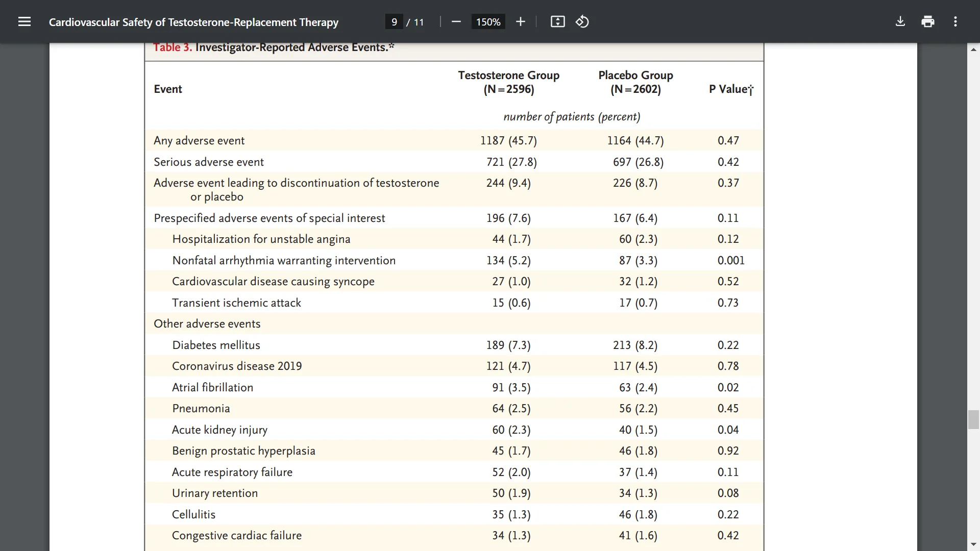Click the 'Congestive cardiac failure' row label
980x551 pixels.
pos(237,536)
